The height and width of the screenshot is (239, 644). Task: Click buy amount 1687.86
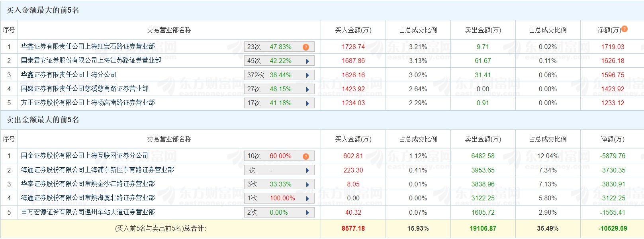(x=353, y=61)
